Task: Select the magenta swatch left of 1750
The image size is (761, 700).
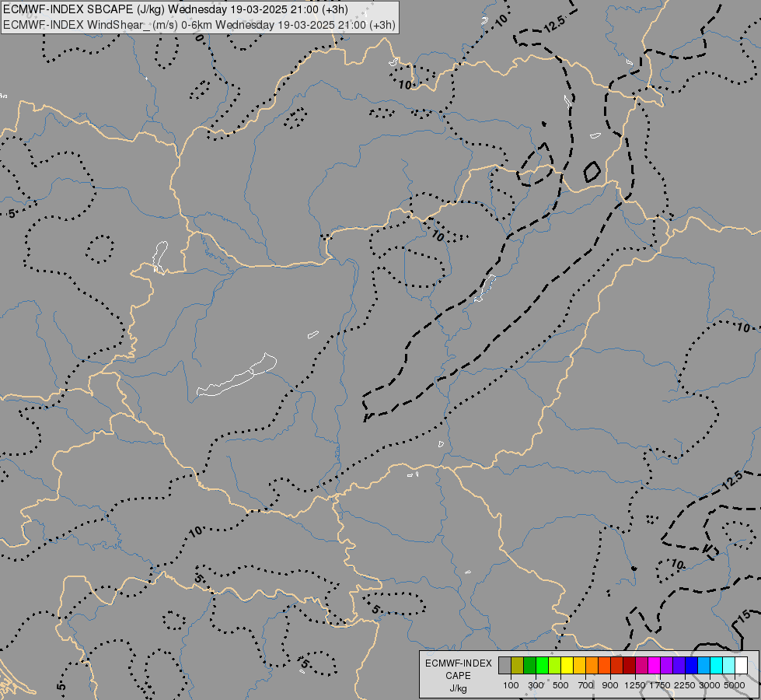Action: tap(655, 666)
